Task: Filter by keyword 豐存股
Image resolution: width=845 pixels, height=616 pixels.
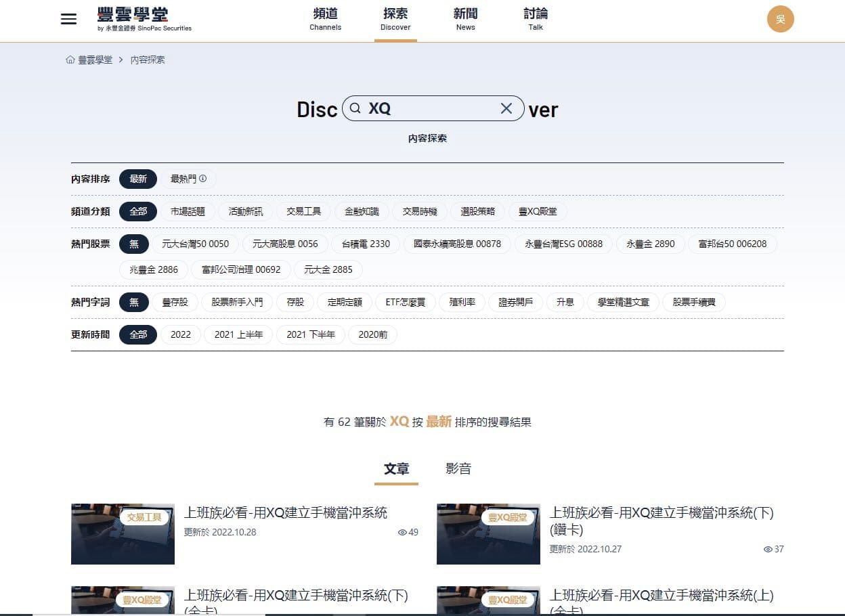Action: (x=175, y=302)
